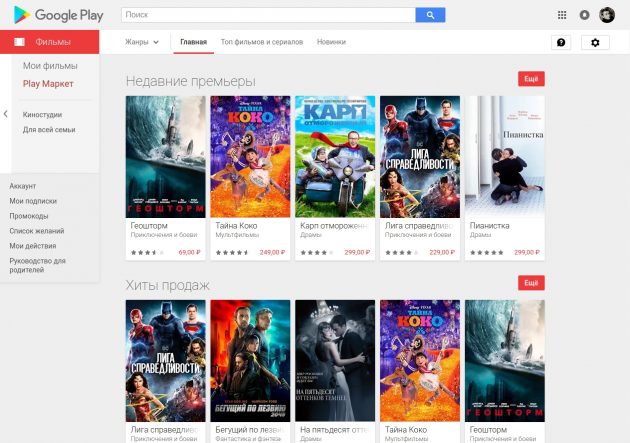Switch to the Главная tab
This screenshot has width=630, height=443.
click(x=193, y=42)
